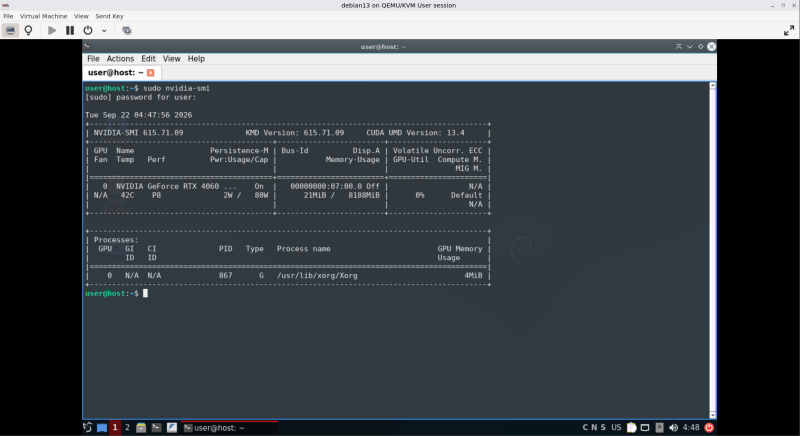Click '8188MiB' memory value
The image size is (800, 436).
(x=364, y=195)
